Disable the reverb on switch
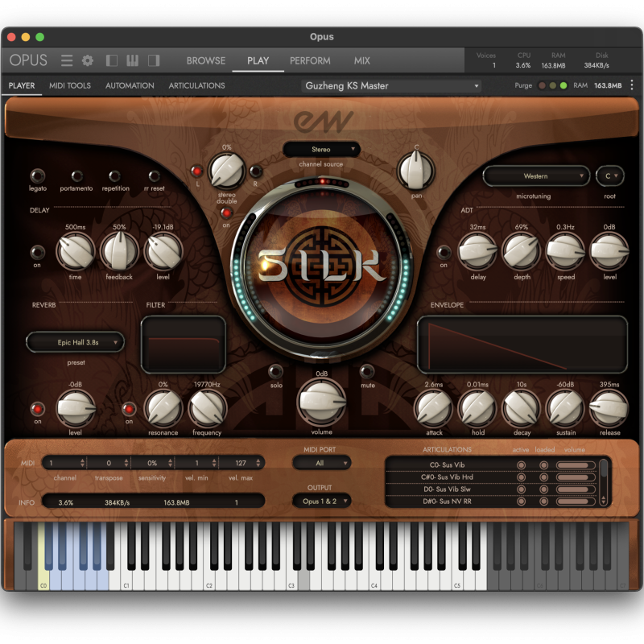Screen dimensions: 644x644 click(x=37, y=409)
